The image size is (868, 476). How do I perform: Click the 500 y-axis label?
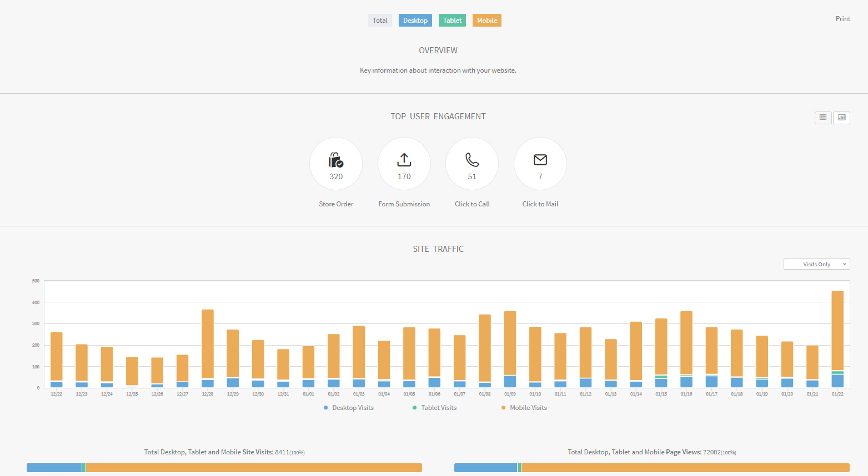[36, 281]
